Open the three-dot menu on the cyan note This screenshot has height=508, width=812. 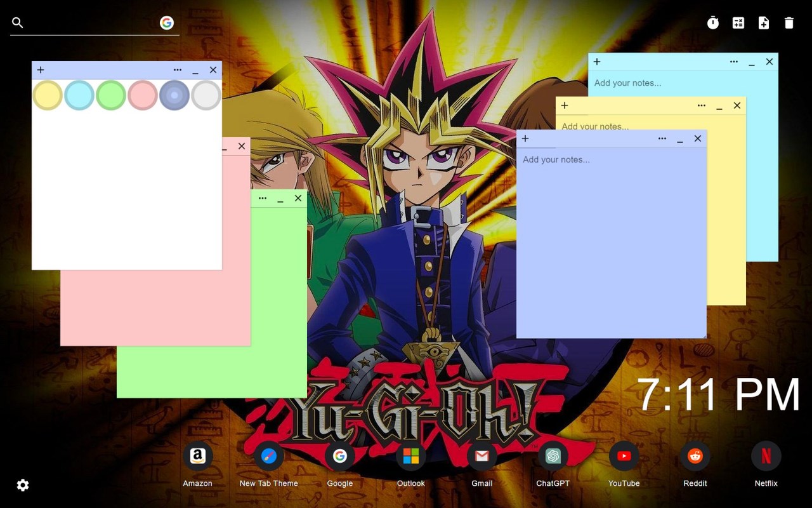pos(734,62)
